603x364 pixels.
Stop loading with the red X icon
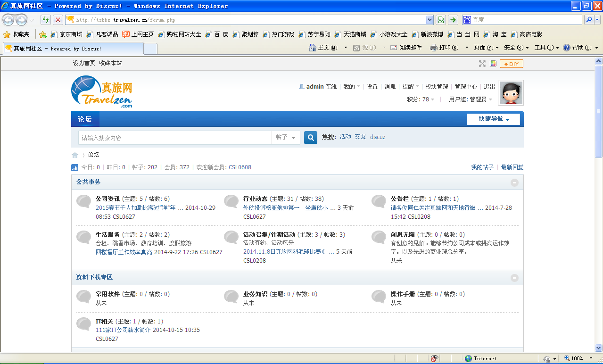click(58, 20)
